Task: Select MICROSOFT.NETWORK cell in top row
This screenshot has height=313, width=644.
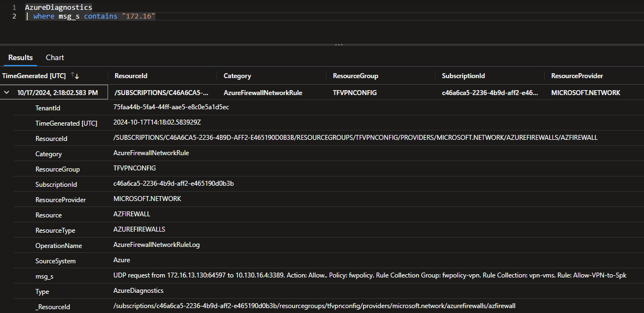Action: pyautogui.click(x=585, y=93)
